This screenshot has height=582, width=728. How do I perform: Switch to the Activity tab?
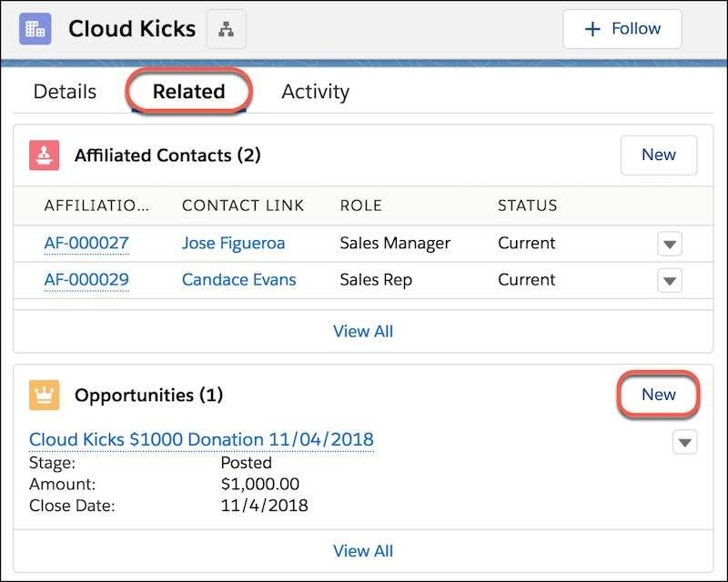coord(315,91)
